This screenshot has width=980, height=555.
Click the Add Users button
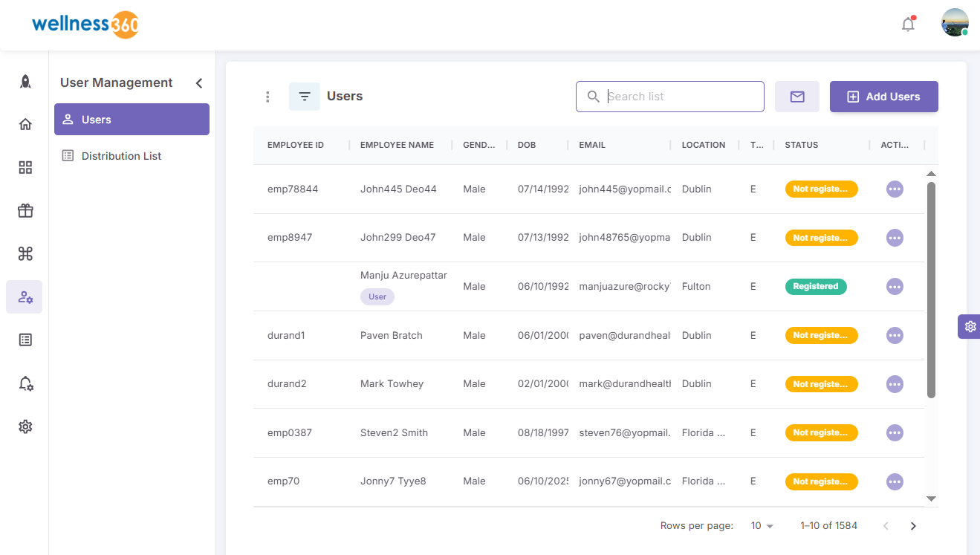(x=883, y=97)
